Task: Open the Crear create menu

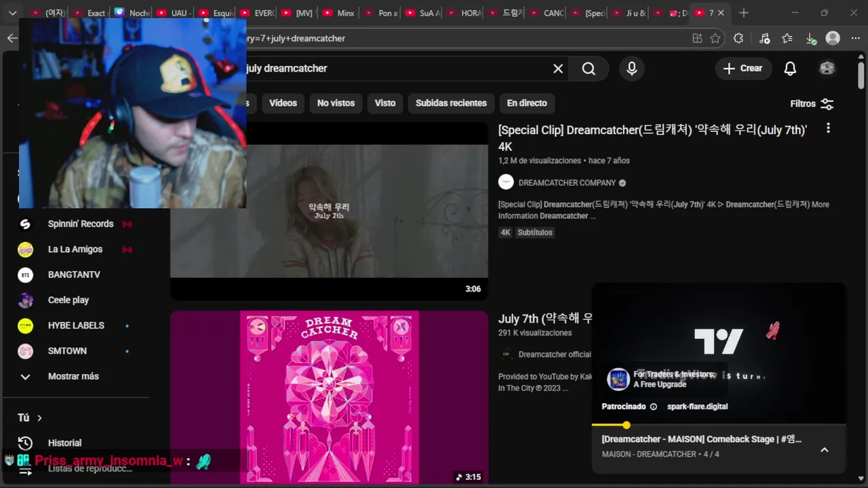Action: (x=743, y=68)
